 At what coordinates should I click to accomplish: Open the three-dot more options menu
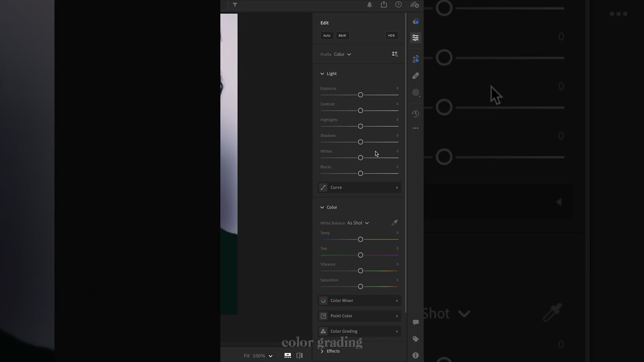point(416,128)
